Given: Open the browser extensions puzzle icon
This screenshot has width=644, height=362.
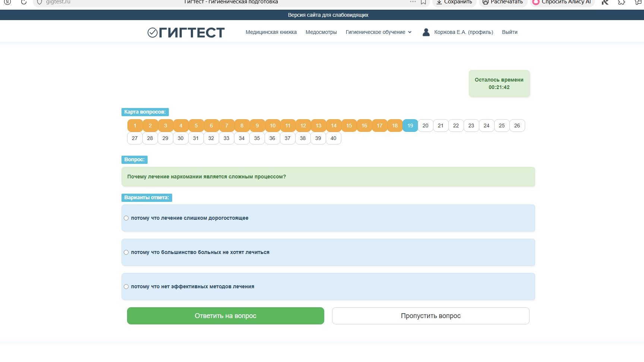Looking at the screenshot, I should [621, 2].
